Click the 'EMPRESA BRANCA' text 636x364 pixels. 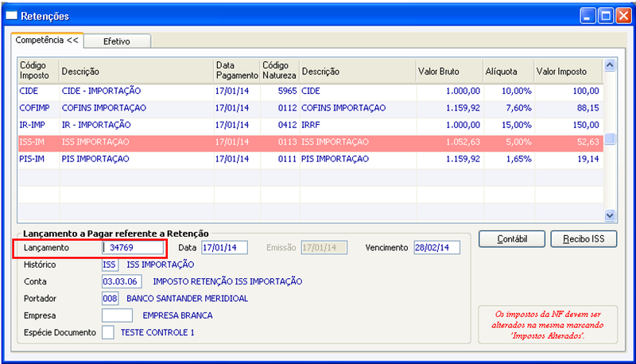coord(177,316)
